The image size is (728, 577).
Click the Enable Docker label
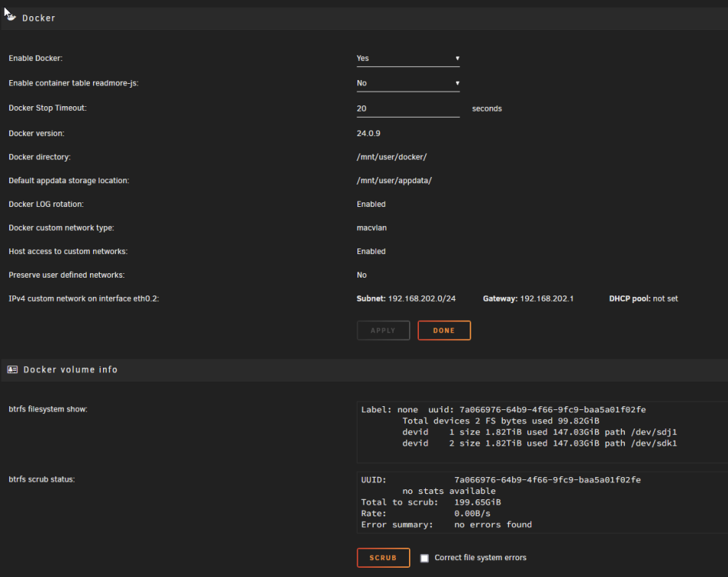(x=35, y=58)
